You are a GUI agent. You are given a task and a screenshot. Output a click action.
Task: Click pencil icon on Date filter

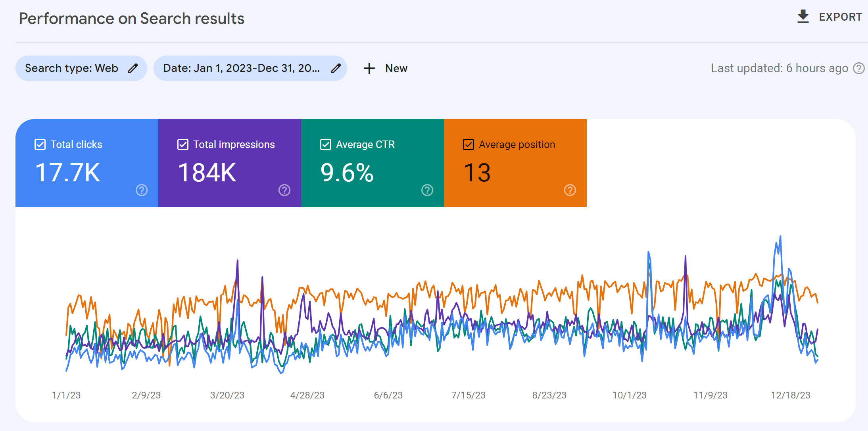click(336, 68)
